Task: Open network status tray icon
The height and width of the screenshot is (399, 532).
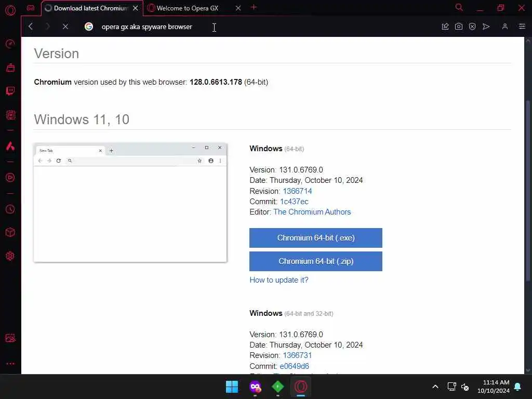Action: [x=451, y=387]
